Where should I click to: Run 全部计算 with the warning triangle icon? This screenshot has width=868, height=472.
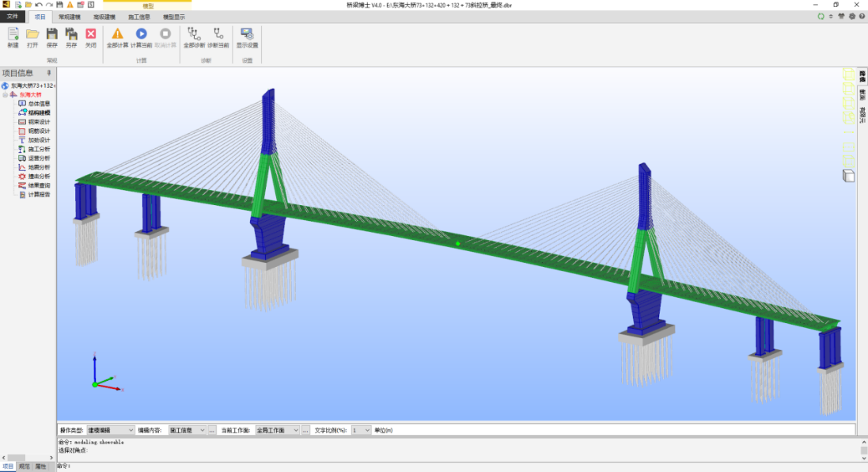117,34
